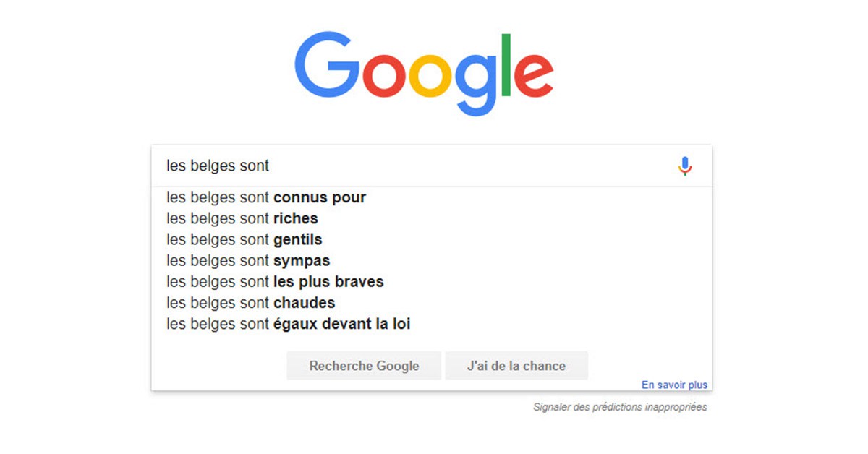Image resolution: width=868 pixels, height=454 pixels.
Task: Select suggestion les belges sont riches
Action: [242, 218]
